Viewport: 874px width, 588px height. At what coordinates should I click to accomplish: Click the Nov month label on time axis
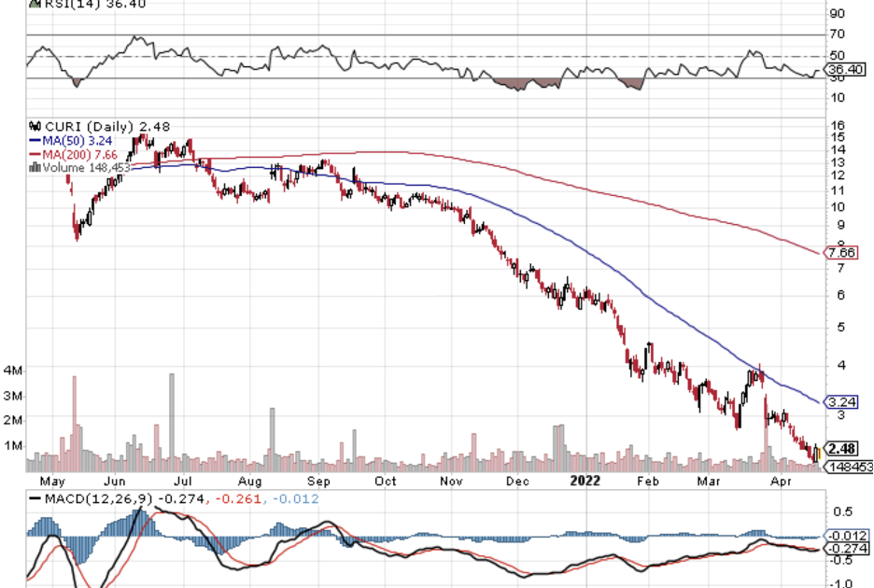click(451, 482)
